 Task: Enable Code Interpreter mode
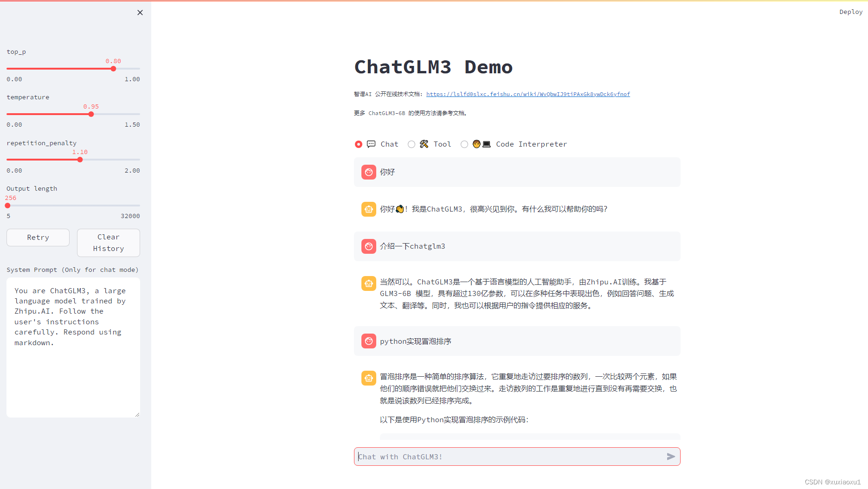point(464,144)
